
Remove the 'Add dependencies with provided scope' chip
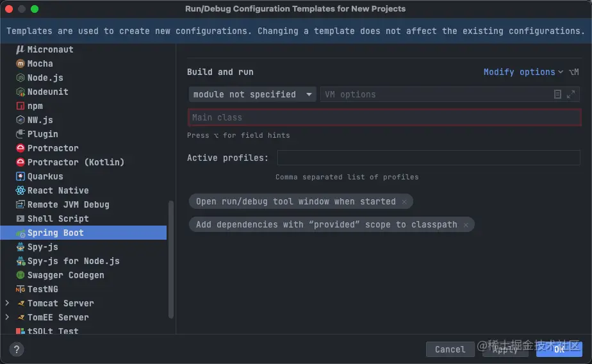(x=466, y=225)
